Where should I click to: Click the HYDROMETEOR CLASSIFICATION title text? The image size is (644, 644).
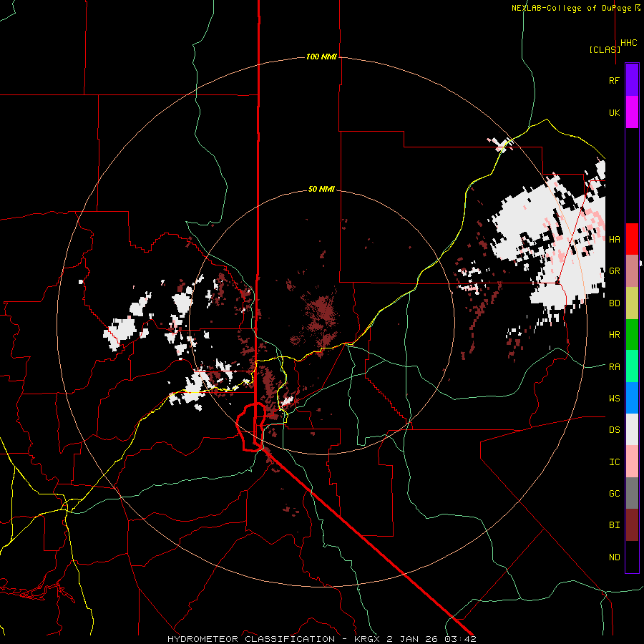(x=251, y=639)
